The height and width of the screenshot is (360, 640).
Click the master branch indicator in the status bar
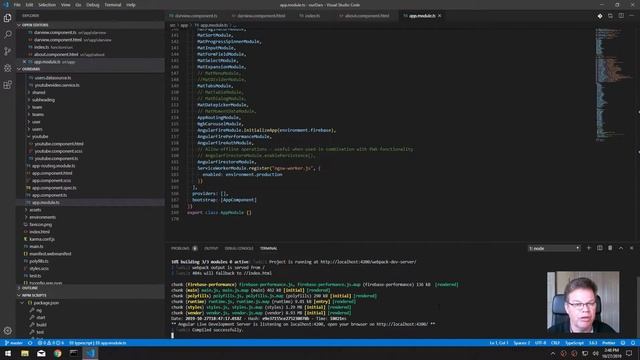[x=14, y=343]
